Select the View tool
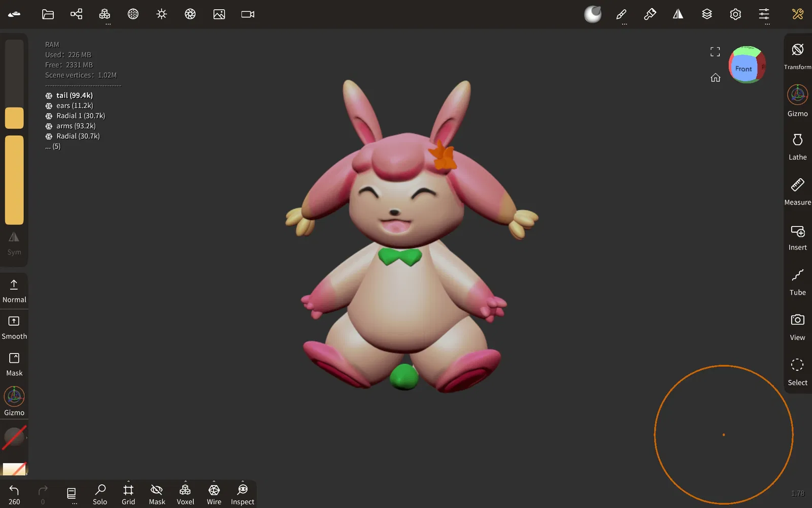Screen dimensions: 812x508 [x=798, y=327]
